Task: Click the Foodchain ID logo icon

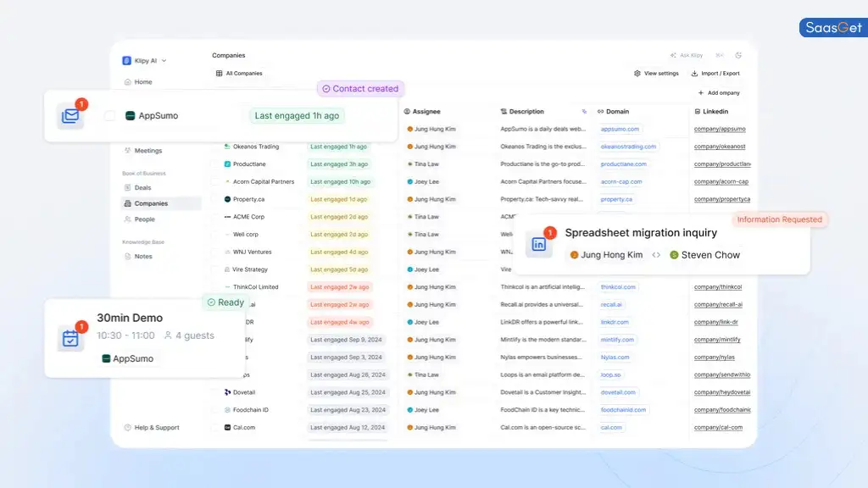Action: 227,410
